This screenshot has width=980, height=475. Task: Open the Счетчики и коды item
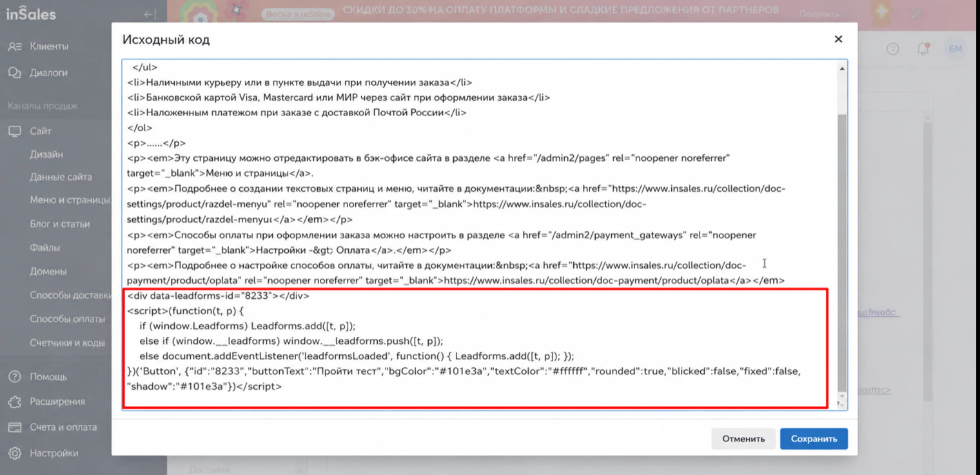pos(67,343)
